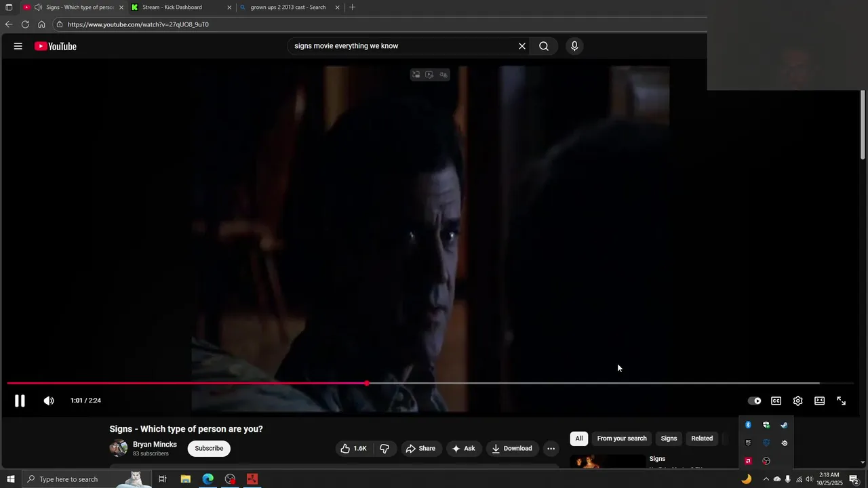This screenshot has height=488, width=868.
Task: Open the YouTube hamburger guide menu
Action: 18,46
